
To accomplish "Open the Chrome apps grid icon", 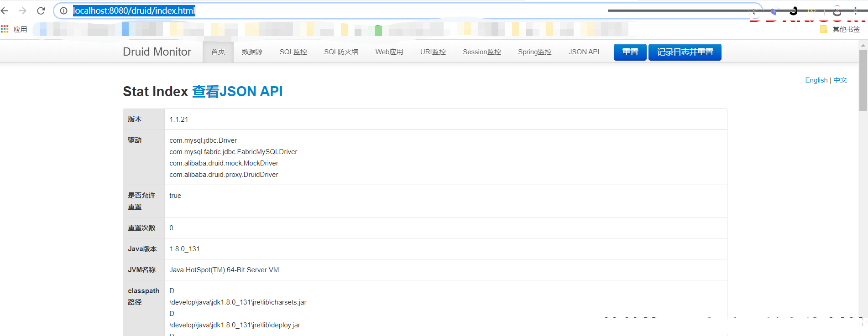I will 5,29.
